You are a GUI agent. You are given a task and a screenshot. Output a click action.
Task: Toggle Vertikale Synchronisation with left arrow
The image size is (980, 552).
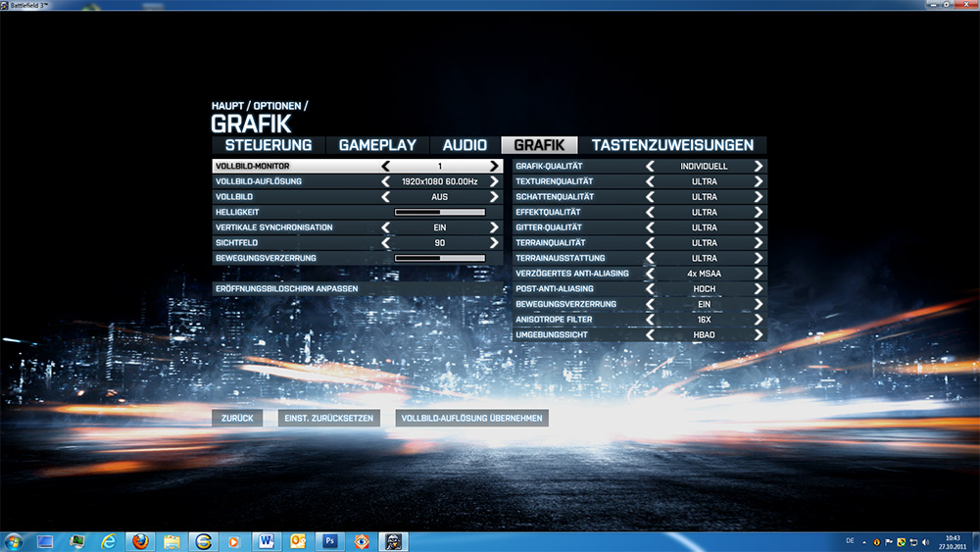[385, 227]
